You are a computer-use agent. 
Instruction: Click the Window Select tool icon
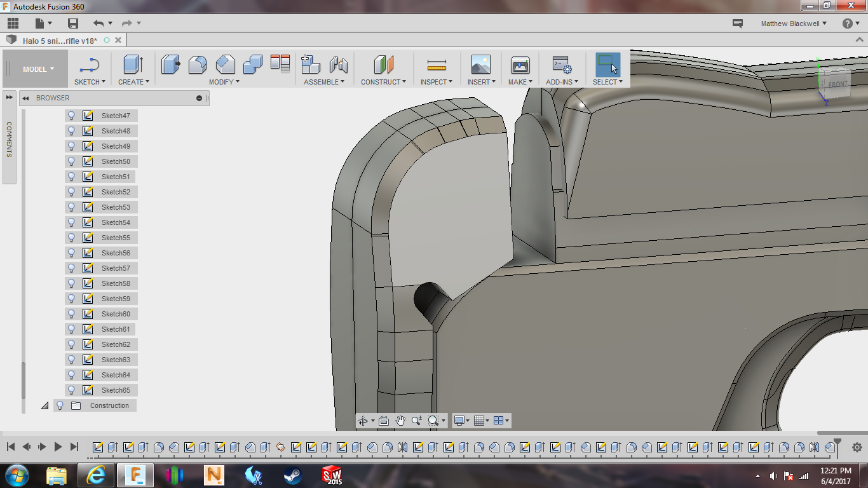(x=607, y=65)
